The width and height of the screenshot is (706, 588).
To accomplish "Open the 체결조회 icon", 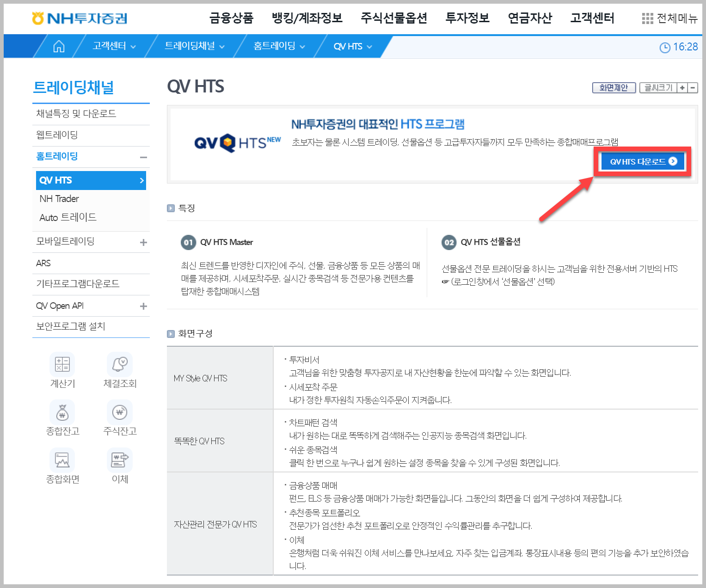I will pyautogui.click(x=120, y=364).
